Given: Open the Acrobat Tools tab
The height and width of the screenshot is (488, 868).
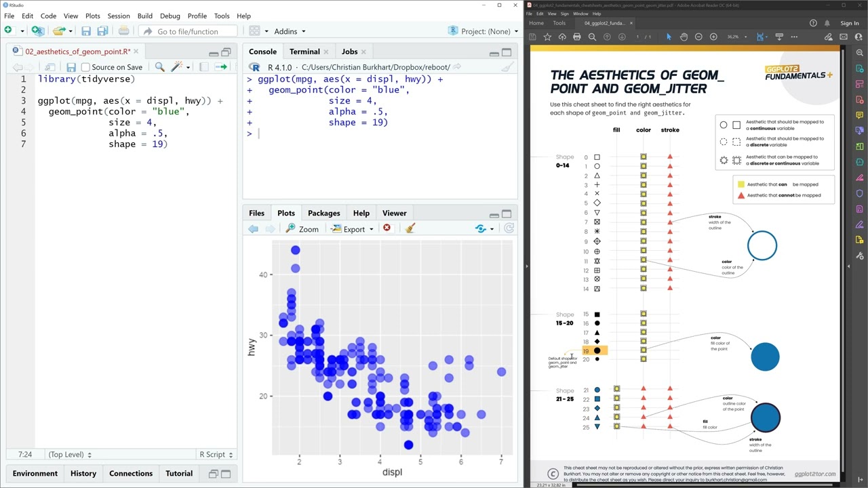Looking at the screenshot, I should pyautogui.click(x=559, y=23).
